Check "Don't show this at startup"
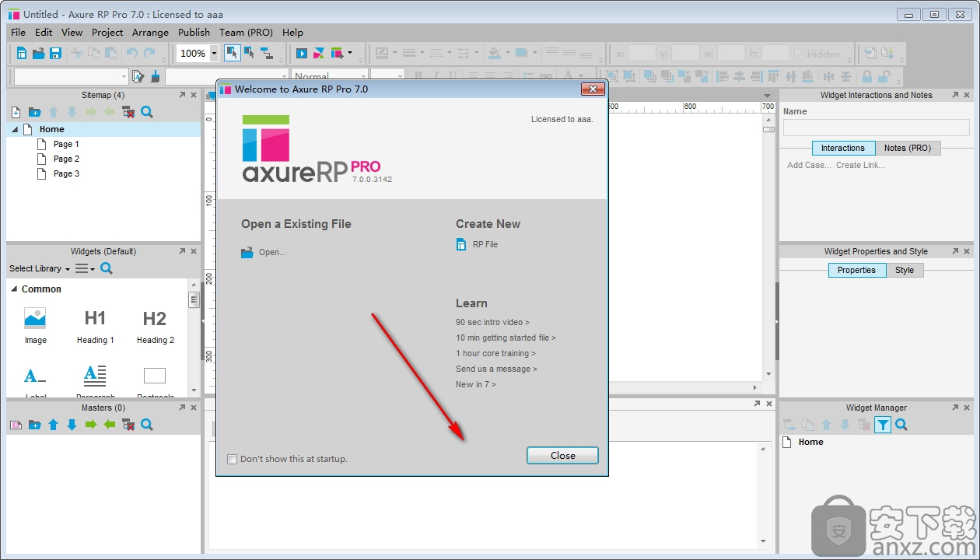Viewport: 980px width, 560px height. 232,459
